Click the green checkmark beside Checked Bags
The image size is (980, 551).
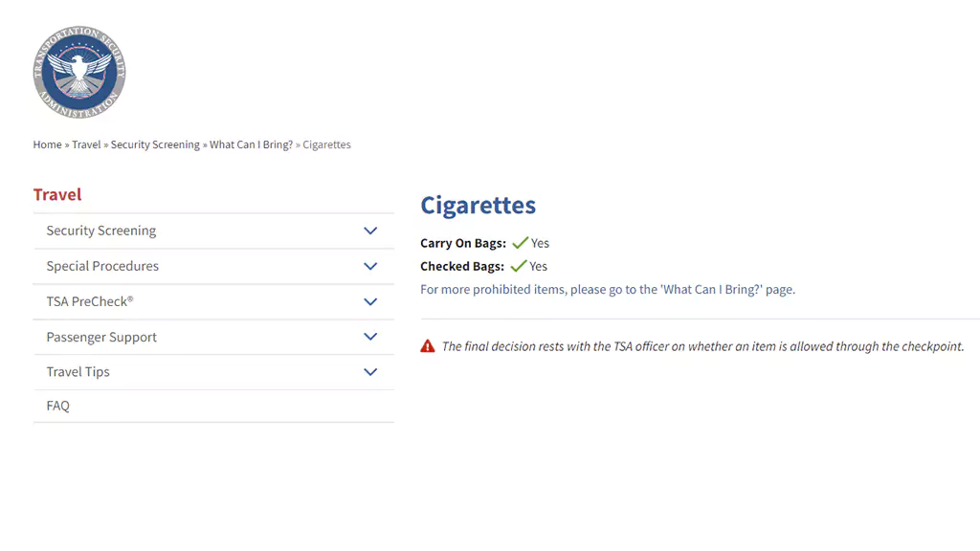(519, 266)
